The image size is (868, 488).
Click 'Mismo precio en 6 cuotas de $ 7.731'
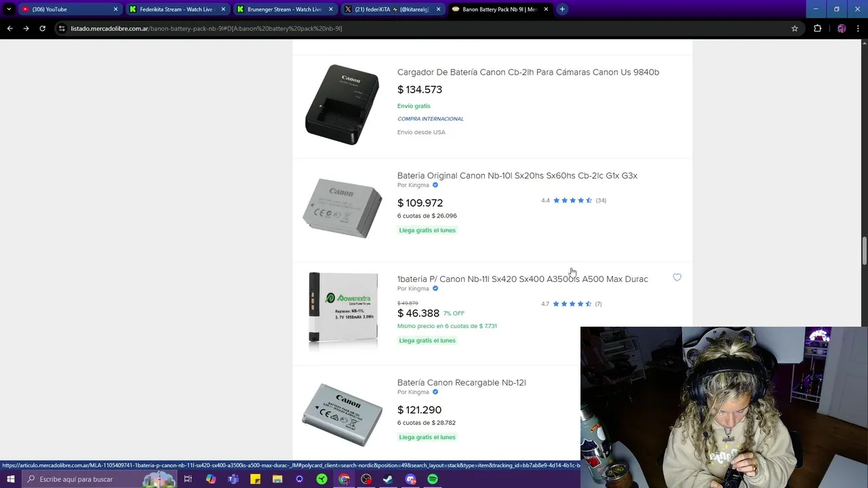pos(447,326)
